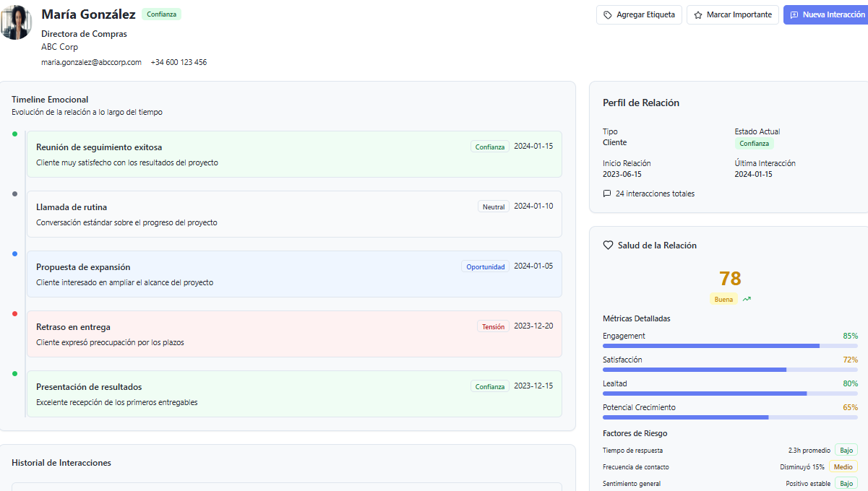Click the phone number +34 600 123 456
This screenshot has height=491, width=868.
coord(179,62)
